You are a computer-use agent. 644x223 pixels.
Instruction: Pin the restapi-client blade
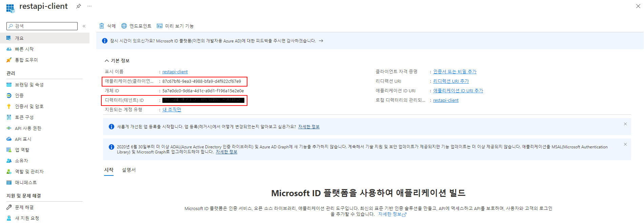tap(79, 6)
